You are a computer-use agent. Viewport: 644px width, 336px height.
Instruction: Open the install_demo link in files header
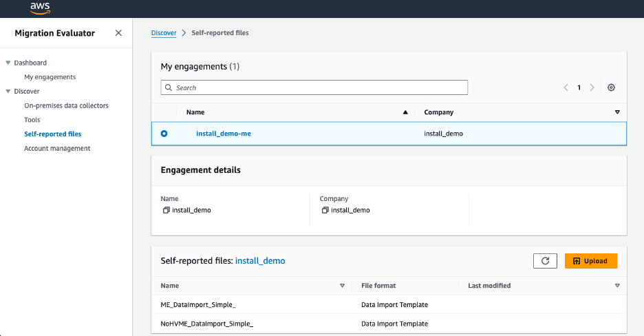[260, 261]
